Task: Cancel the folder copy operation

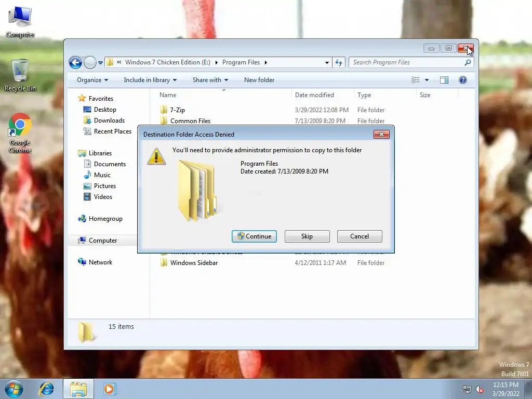Action: tap(360, 236)
